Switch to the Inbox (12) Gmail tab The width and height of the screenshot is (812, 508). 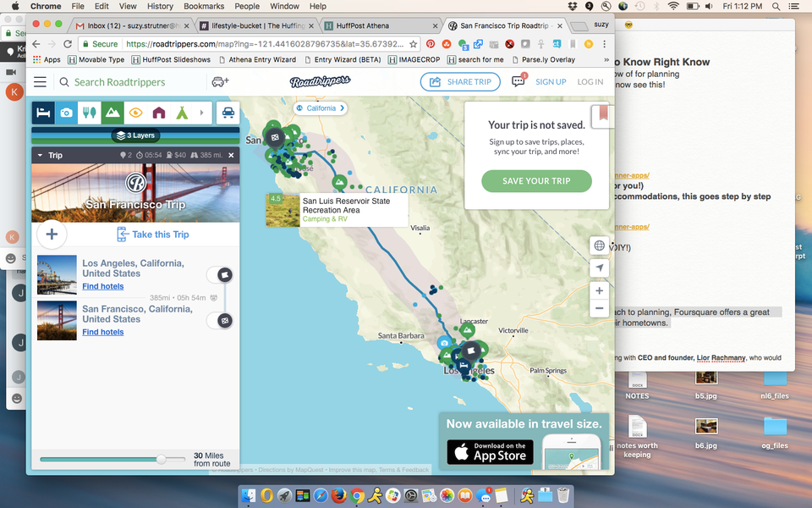tap(133, 25)
